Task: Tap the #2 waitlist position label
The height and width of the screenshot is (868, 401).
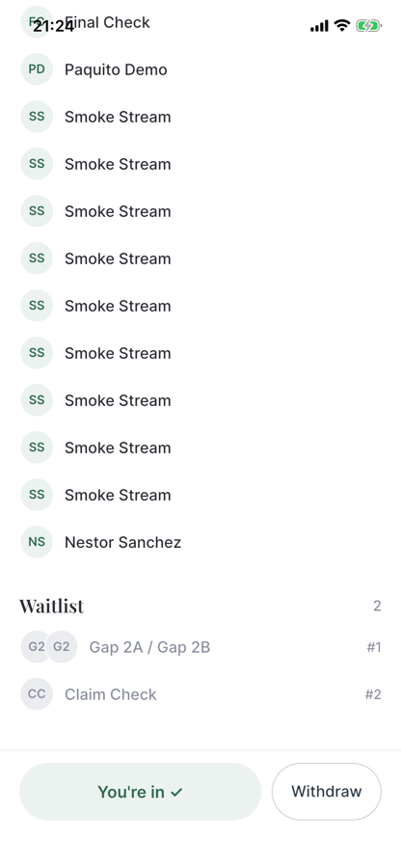Action: click(x=373, y=694)
